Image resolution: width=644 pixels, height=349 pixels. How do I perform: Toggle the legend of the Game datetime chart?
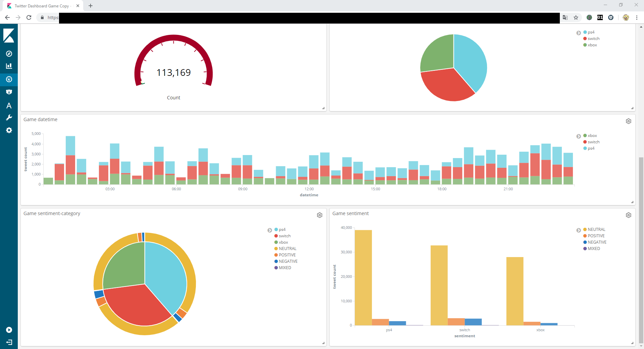[x=579, y=136]
